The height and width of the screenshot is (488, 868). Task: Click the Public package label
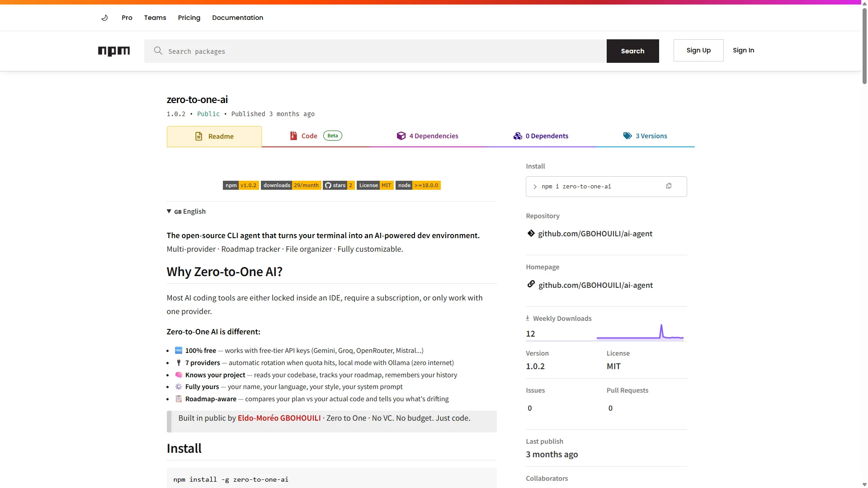[x=208, y=114]
